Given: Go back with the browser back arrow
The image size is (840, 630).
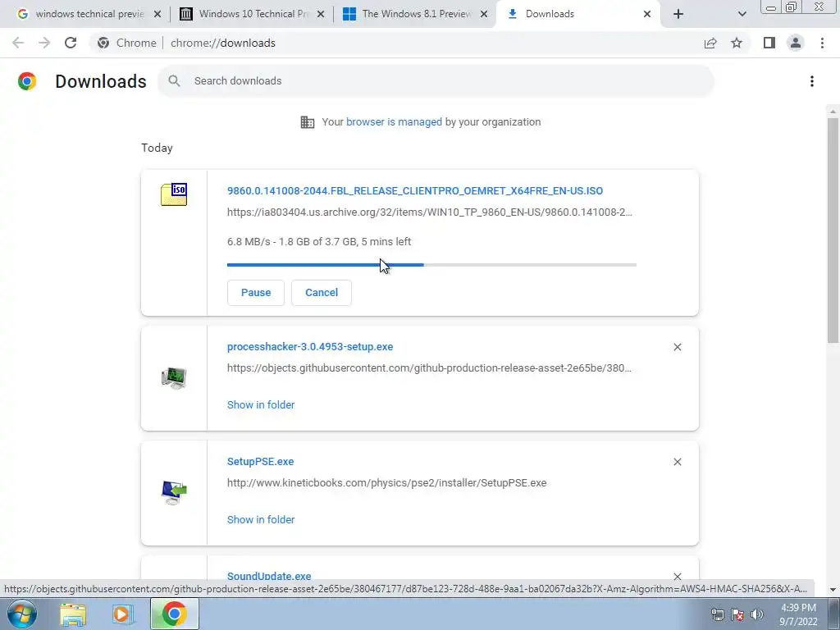Looking at the screenshot, I should 18,43.
